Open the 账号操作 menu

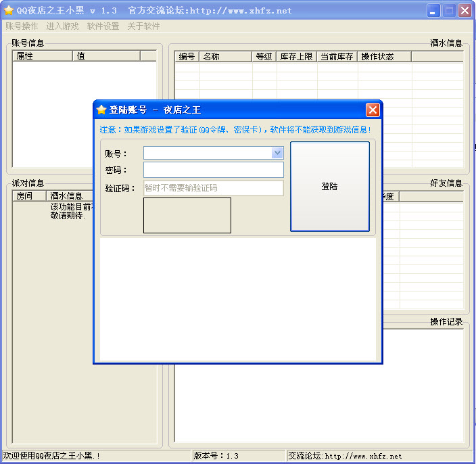tap(22, 26)
